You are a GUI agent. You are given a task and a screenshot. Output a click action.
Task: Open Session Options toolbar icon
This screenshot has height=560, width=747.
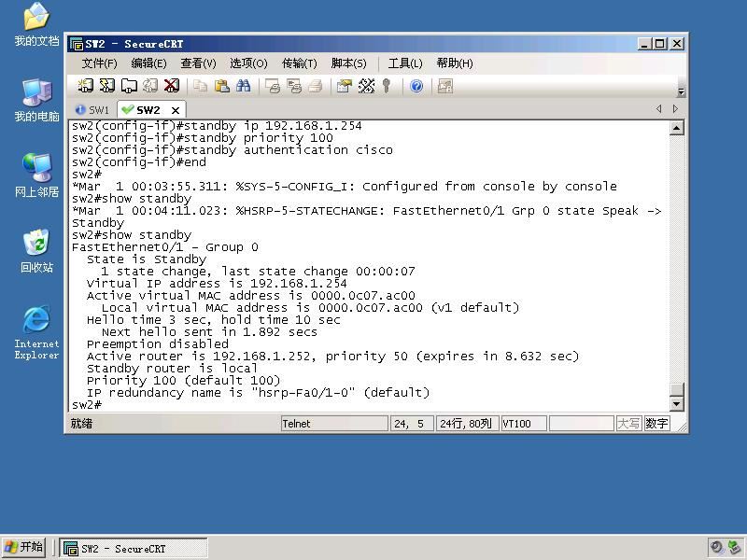(344, 86)
